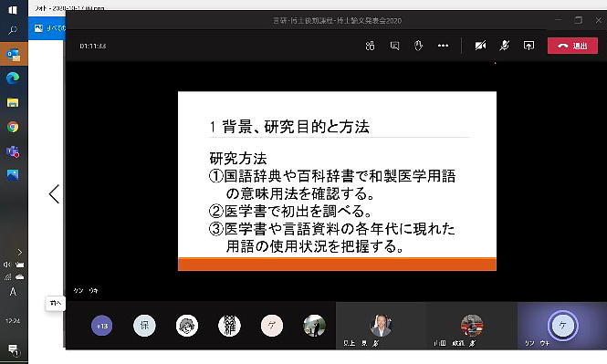Raise your hand in the meeting

click(418, 46)
